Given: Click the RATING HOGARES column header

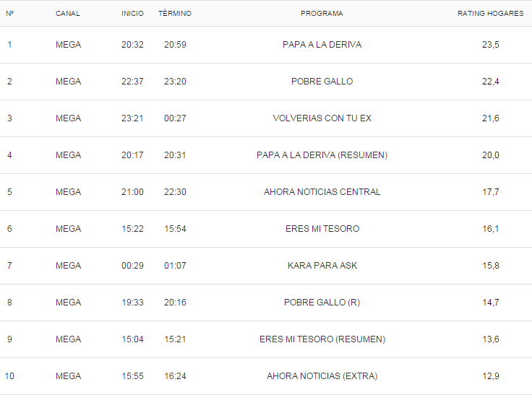Looking at the screenshot, I should pyautogui.click(x=490, y=13).
